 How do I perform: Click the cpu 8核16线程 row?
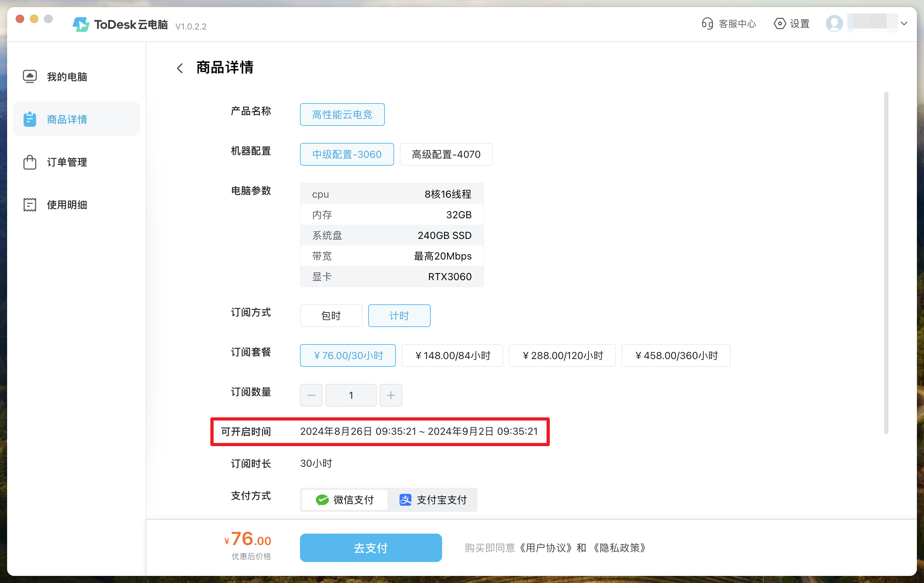click(x=391, y=194)
